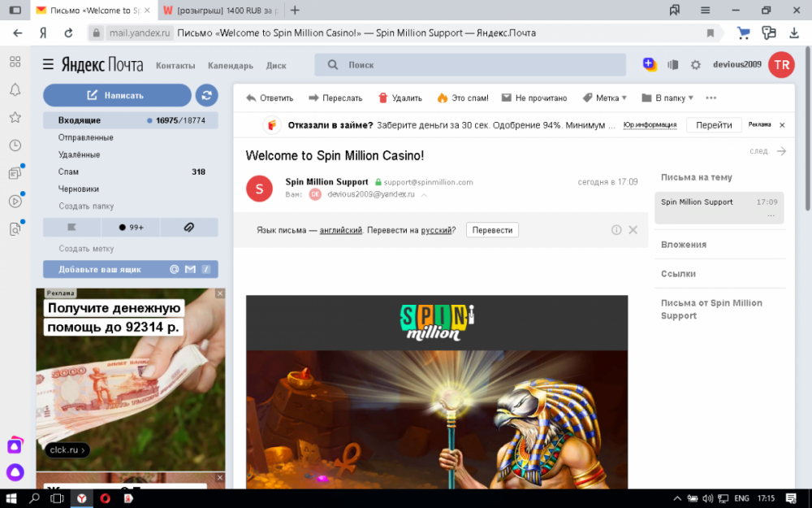Click the Поиск search field

(x=479, y=65)
